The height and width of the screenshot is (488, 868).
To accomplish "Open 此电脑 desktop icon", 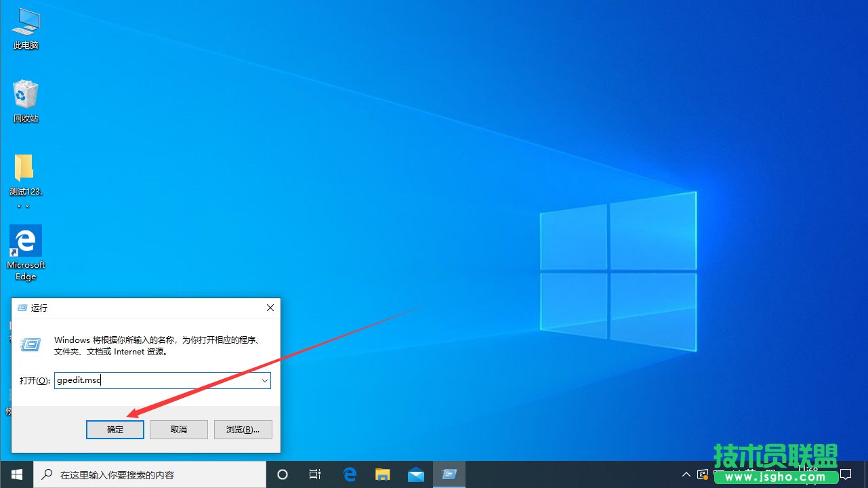I will [x=25, y=26].
